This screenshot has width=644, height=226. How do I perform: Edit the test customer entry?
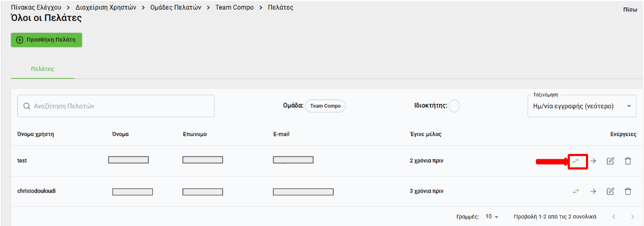pyautogui.click(x=610, y=161)
